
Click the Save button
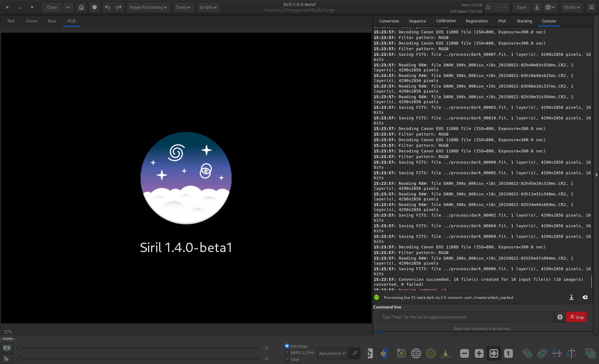point(521,7)
